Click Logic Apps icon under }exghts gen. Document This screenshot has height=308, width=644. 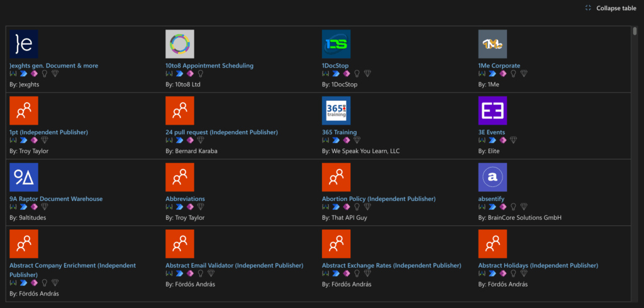(x=13, y=74)
